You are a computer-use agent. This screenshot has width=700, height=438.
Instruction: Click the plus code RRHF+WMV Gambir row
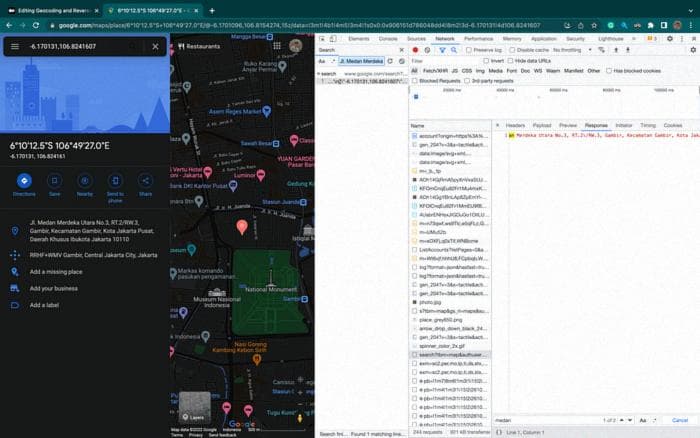[x=85, y=255]
